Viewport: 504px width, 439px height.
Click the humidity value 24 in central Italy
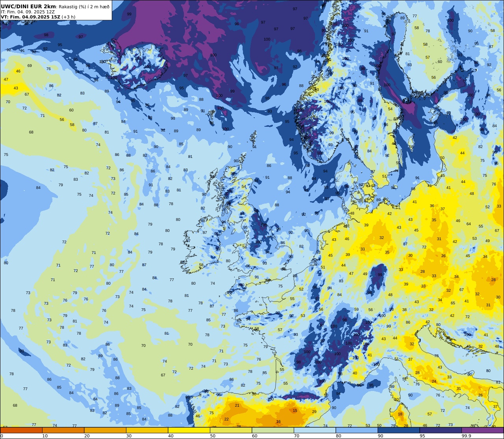click(x=434, y=381)
